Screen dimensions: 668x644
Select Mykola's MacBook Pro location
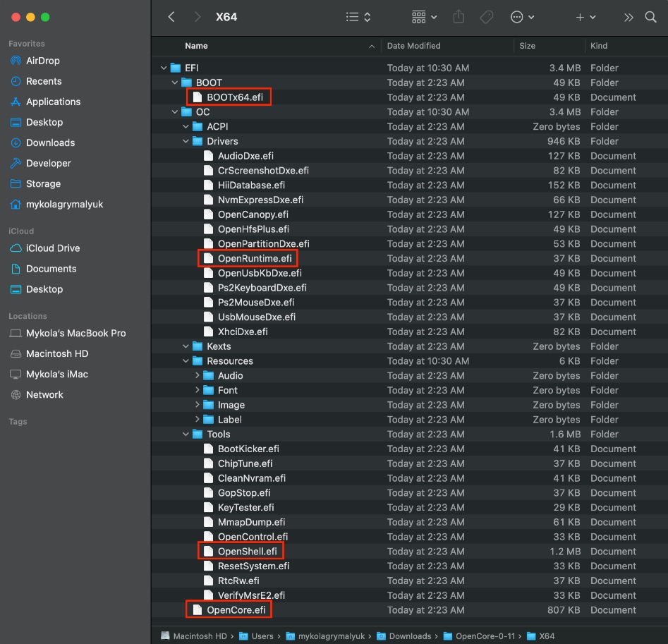tap(68, 333)
